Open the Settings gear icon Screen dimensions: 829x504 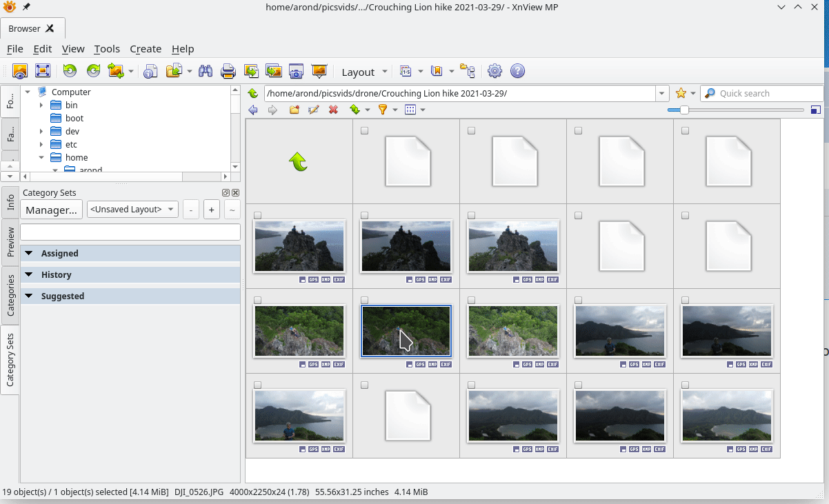pos(495,71)
